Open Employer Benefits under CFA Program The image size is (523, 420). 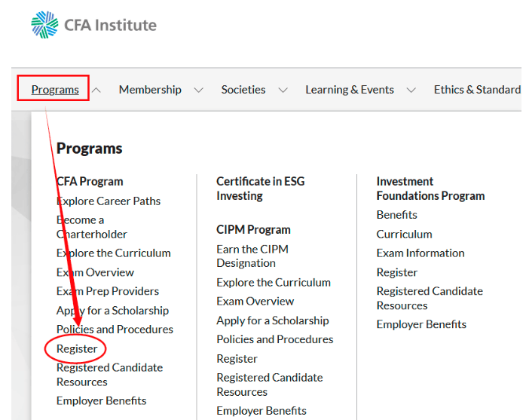click(102, 400)
